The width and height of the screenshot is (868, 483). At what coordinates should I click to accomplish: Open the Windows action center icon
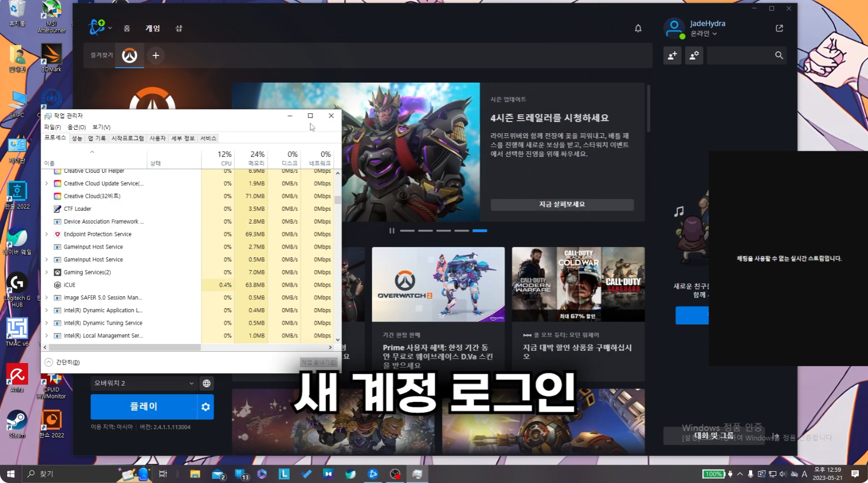click(855, 474)
